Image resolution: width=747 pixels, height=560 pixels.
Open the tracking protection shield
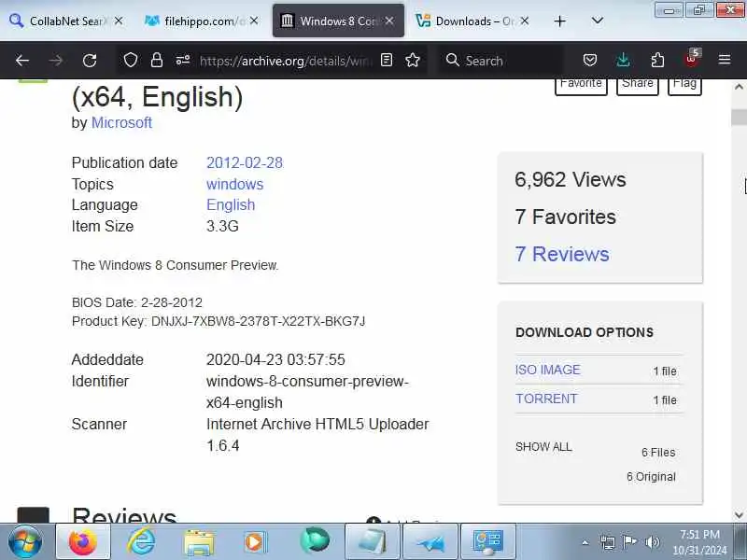[x=131, y=61]
